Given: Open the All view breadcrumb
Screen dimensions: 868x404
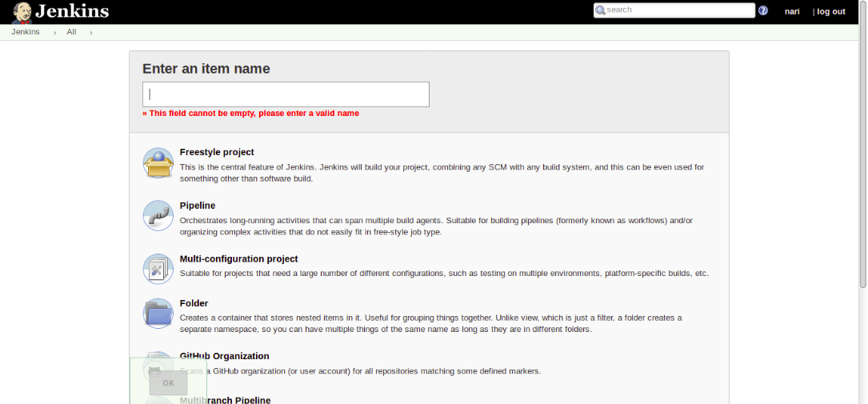Looking at the screenshot, I should click(71, 32).
